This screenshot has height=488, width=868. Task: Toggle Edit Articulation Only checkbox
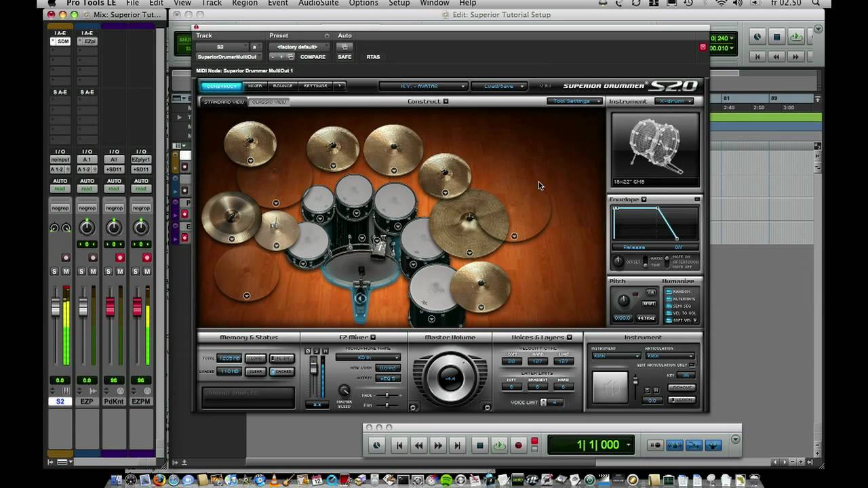coord(692,365)
